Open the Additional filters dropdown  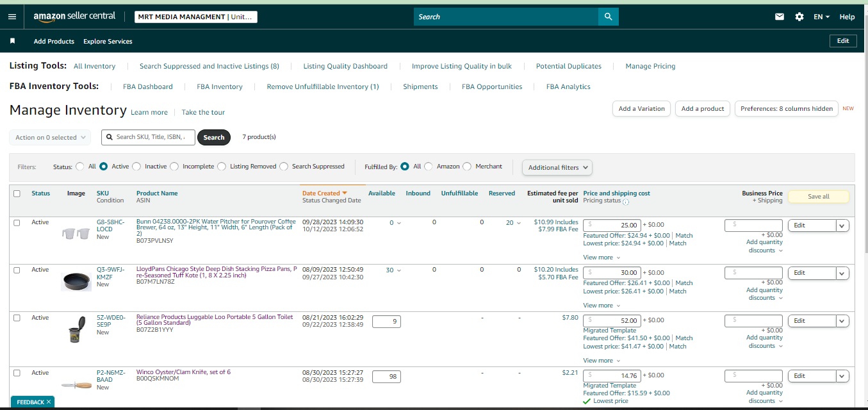pyautogui.click(x=557, y=167)
